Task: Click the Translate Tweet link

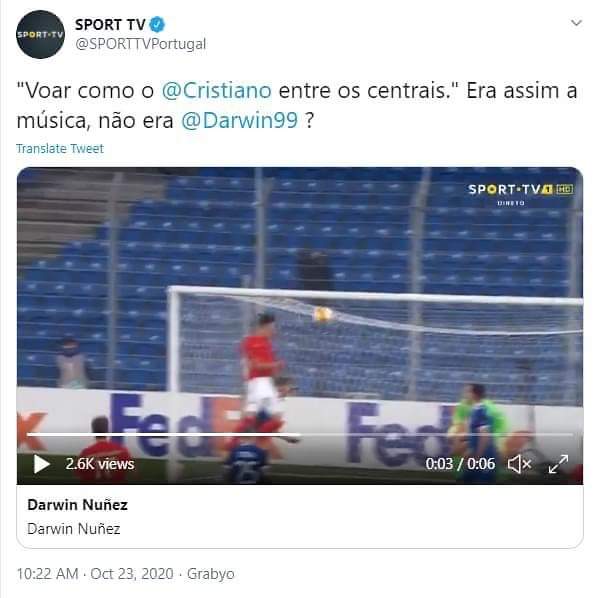Action: click(x=60, y=148)
